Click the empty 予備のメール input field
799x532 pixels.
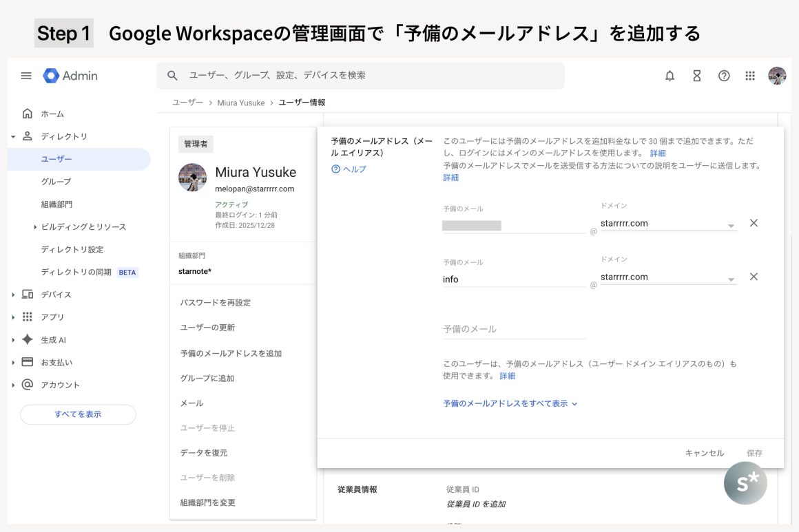513,329
